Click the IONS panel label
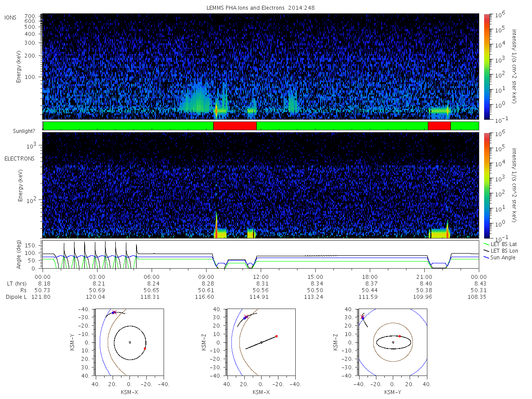The width and height of the screenshot is (532, 399). [x=11, y=17]
